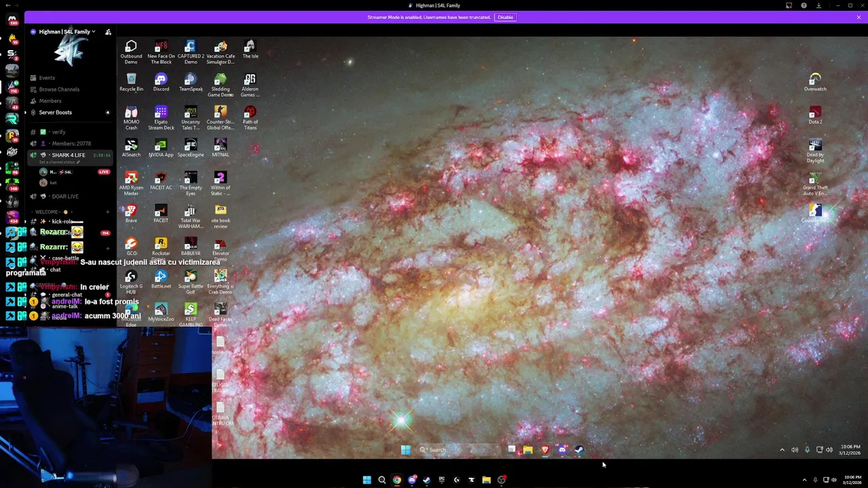Select the Brave browser desktop icon
This screenshot has height=488, width=868.
click(131, 214)
